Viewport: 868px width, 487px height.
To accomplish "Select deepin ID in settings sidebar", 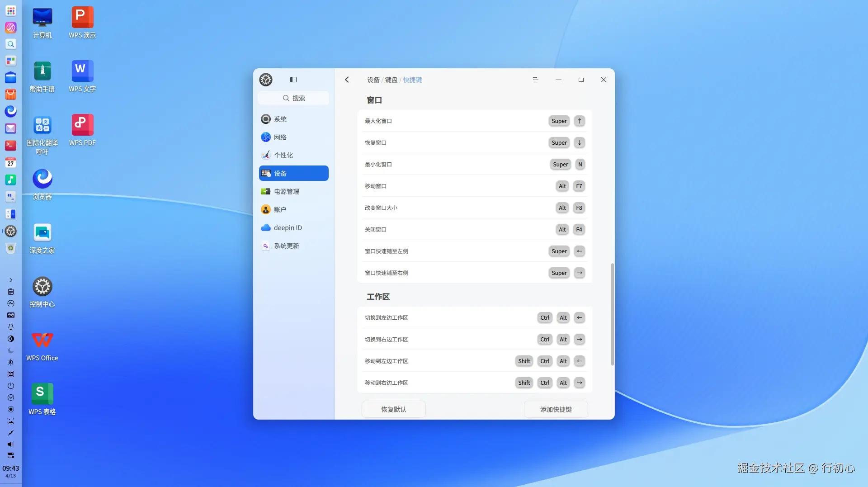I will pyautogui.click(x=294, y=227).
